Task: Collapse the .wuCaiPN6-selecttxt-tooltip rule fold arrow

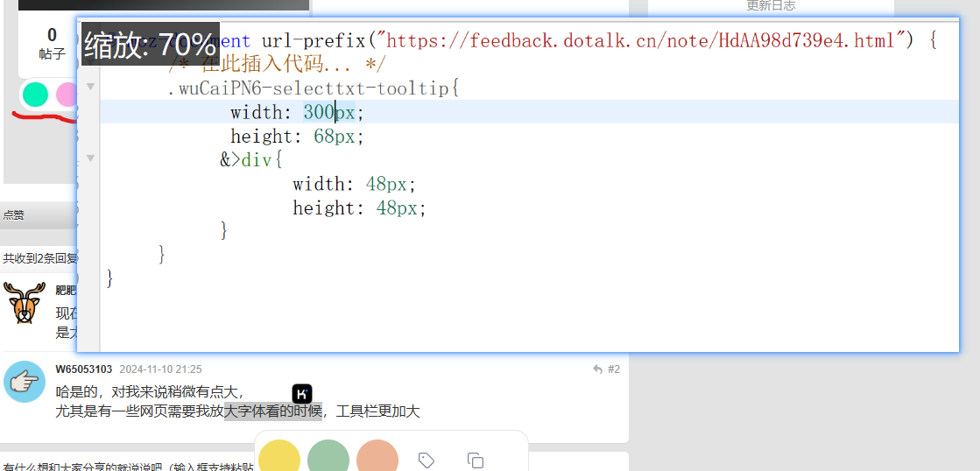Action: [x=90, y=87]
